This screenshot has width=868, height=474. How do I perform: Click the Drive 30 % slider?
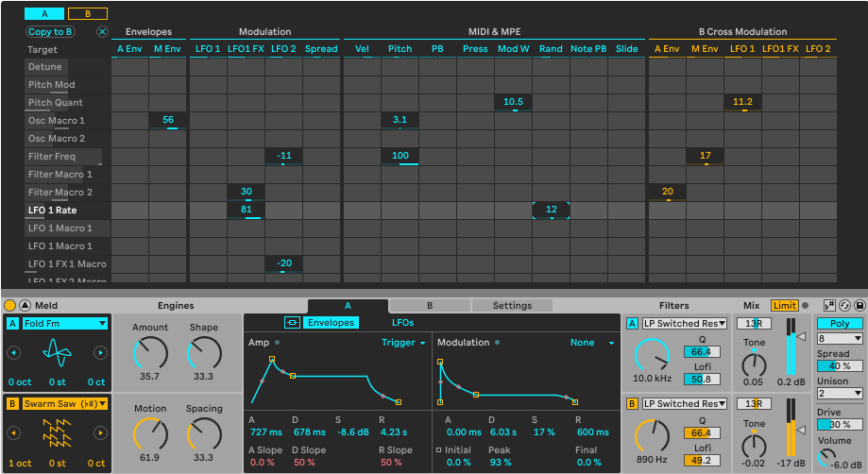840,424
